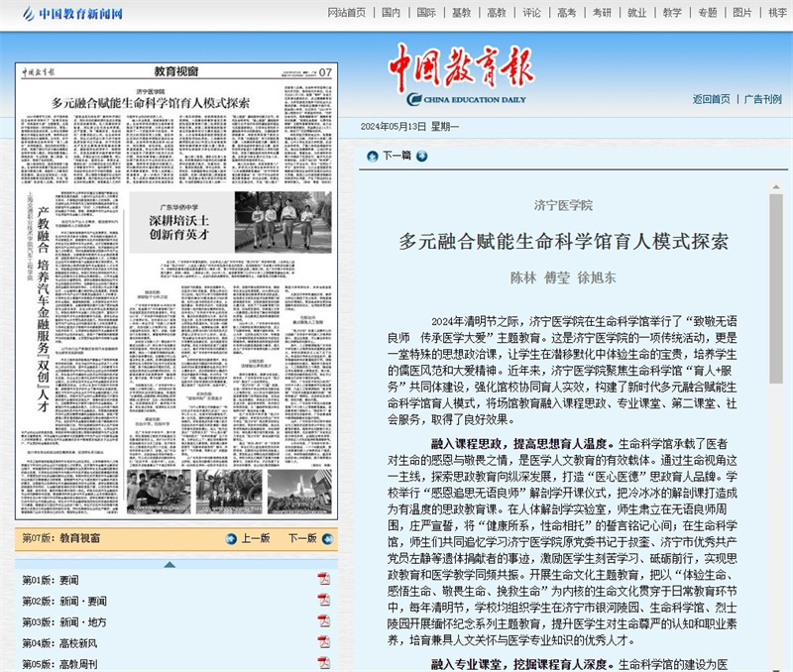Click the 第07版：教育视窗 label
The image size is (793, 672).
click(61, 538)
